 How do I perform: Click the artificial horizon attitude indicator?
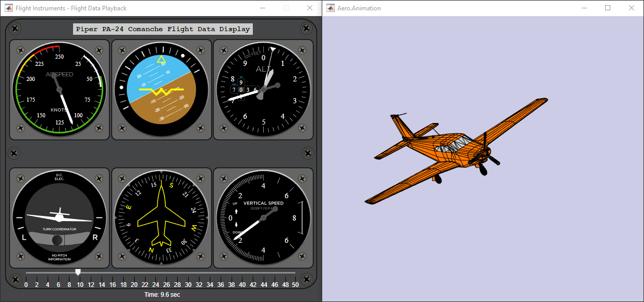click(162, 89)
